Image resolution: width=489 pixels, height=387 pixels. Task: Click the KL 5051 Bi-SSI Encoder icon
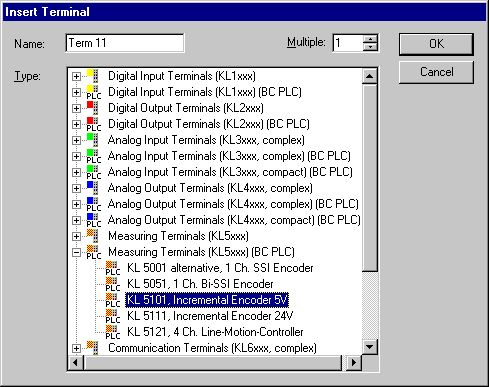[113, 284]
